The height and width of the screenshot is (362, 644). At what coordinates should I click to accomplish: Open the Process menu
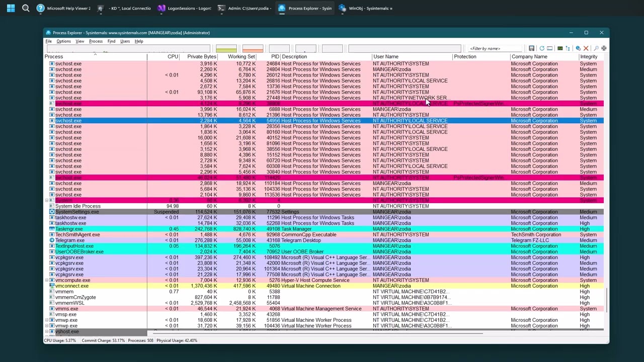[96, 41]
